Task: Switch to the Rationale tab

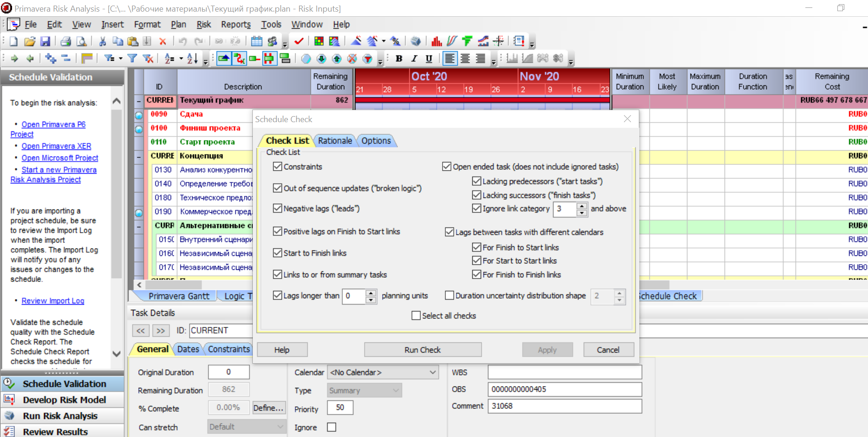Action: coord(334,141)
